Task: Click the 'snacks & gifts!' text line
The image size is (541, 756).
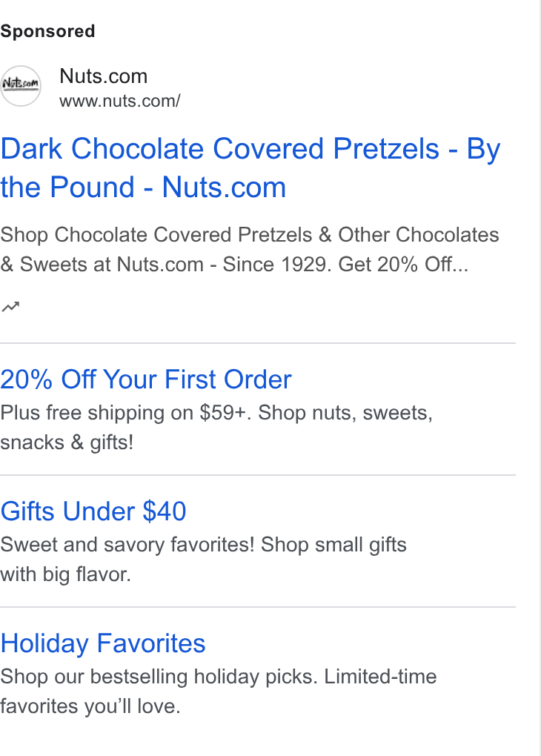Action: click(x=67, y=442)
